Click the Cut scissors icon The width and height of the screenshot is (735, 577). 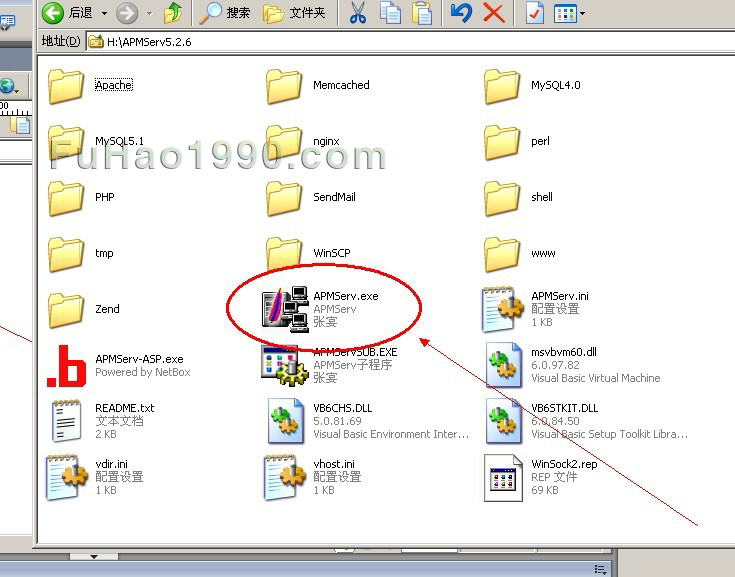point(358,13)
